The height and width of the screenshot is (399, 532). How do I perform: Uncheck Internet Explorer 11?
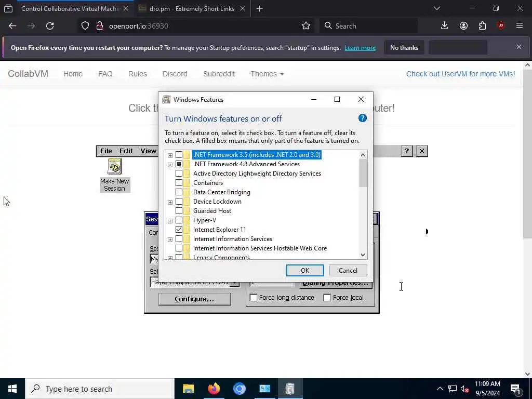[179, 229]
